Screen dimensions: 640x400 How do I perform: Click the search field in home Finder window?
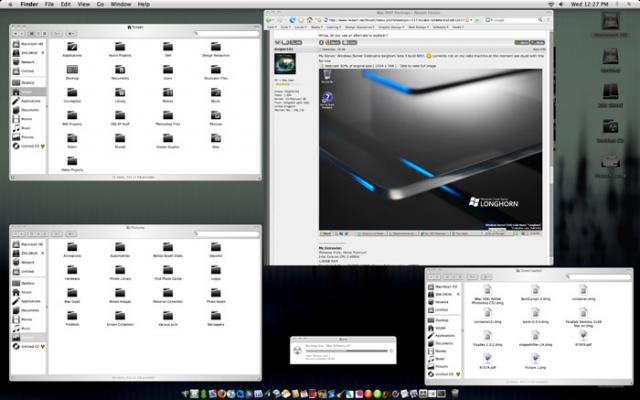click(x=227, y=33)
